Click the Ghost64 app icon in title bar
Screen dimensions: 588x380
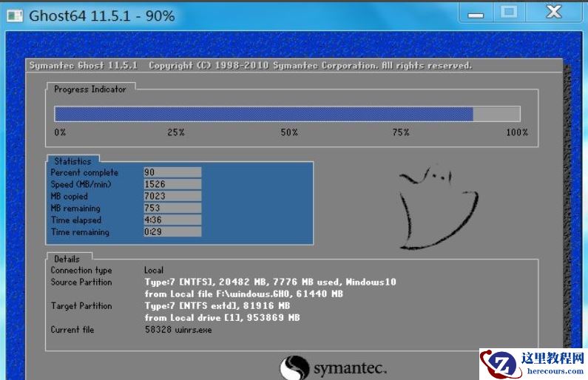pos(15,16)
